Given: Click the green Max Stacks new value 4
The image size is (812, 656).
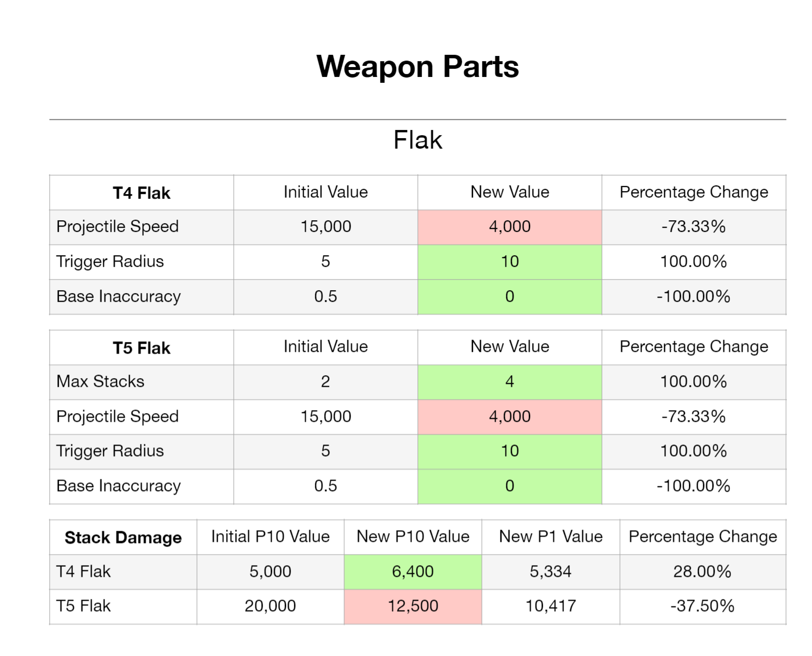Looking at the screenshot, I should click(510, 382).
